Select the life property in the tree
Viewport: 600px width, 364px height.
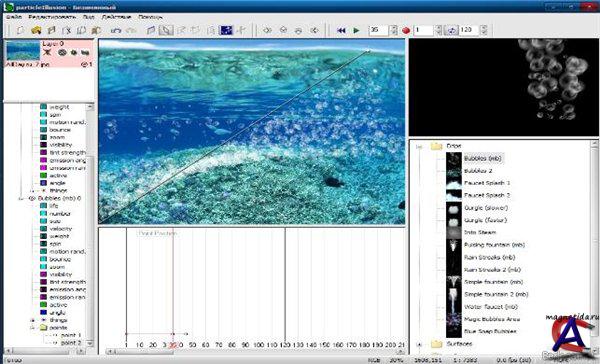(54, 206)
